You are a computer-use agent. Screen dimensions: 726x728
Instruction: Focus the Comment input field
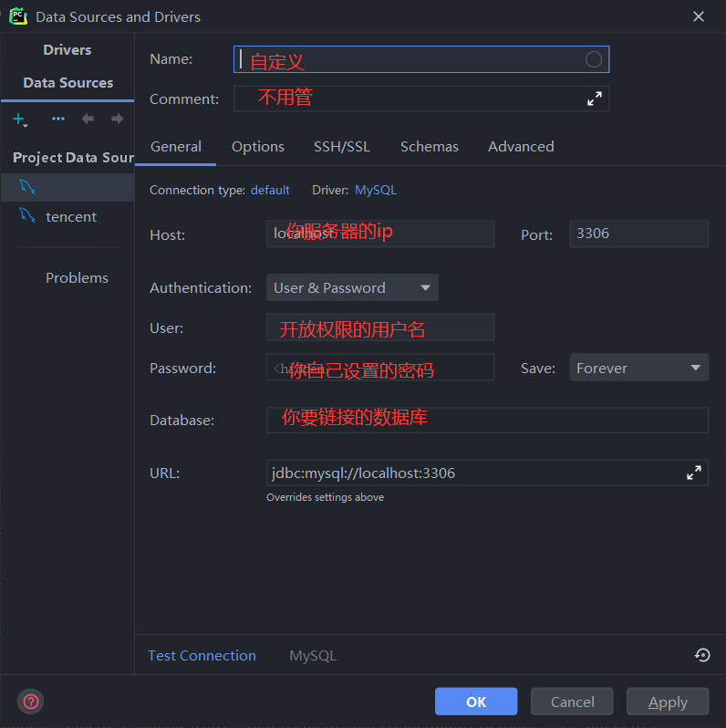tap(421, 99)
